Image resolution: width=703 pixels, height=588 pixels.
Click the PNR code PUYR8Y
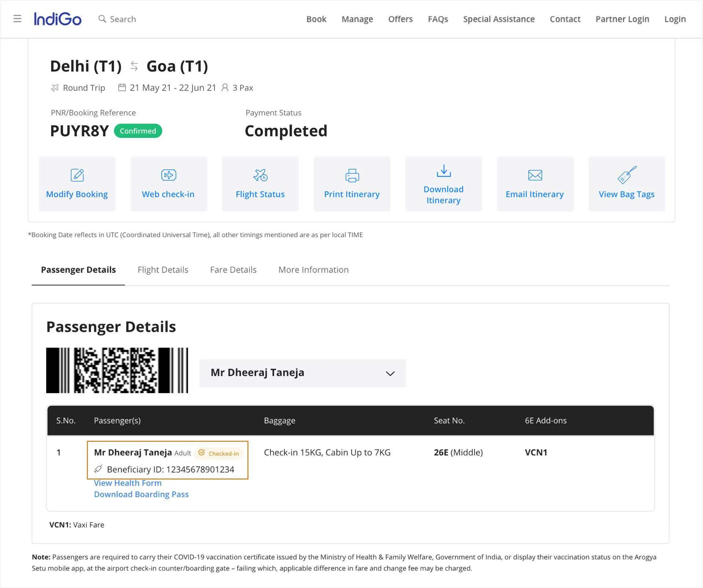click(x=80, y=131)
